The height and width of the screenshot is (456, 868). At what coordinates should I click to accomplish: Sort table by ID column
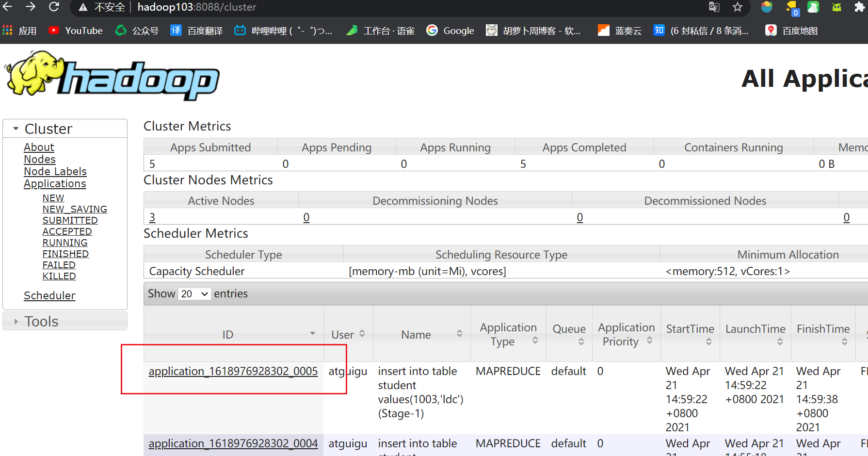point(234,334)
